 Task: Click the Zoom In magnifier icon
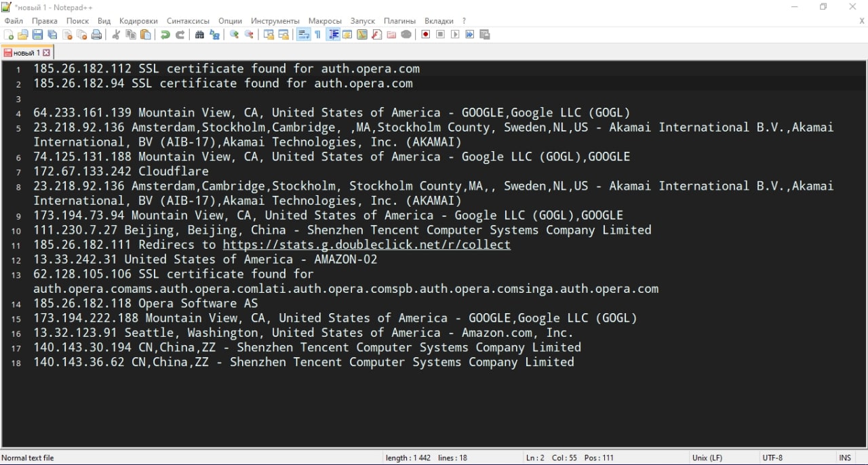[x=234, y=35]
